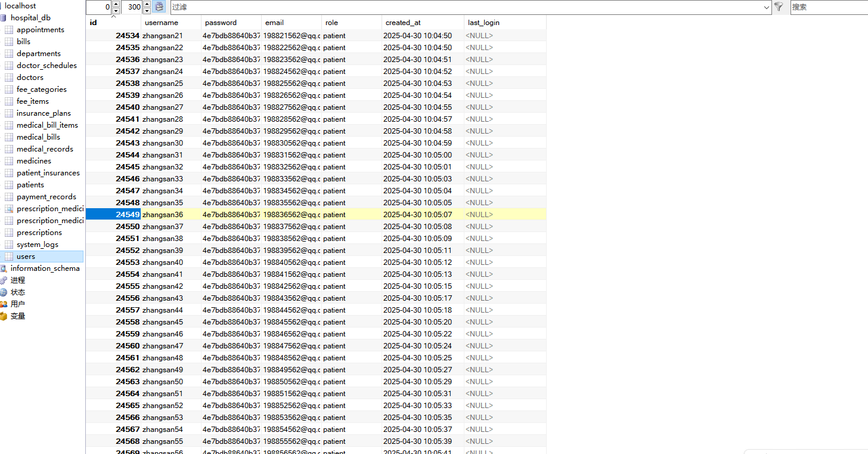This screenshot has width=868, height=454.
Task: Click the medical_records table icon
Action: [9, 149]
